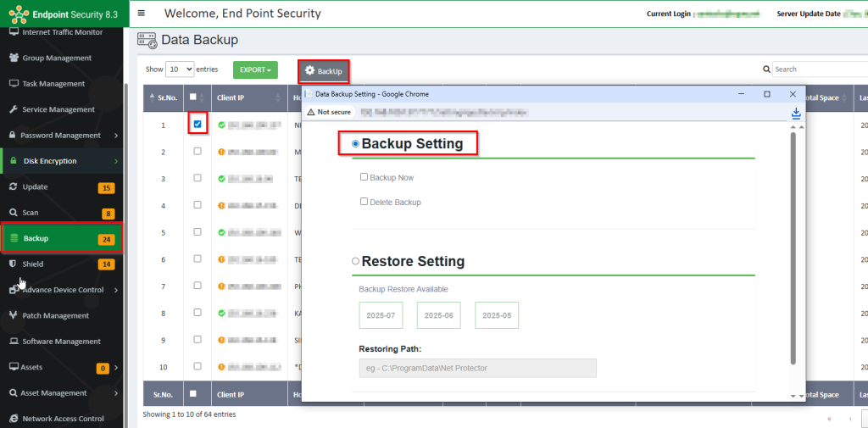Screen dimensions: 868x428
Task: Click the hamburger menu icon in header
Action: (x=141, y=14)
